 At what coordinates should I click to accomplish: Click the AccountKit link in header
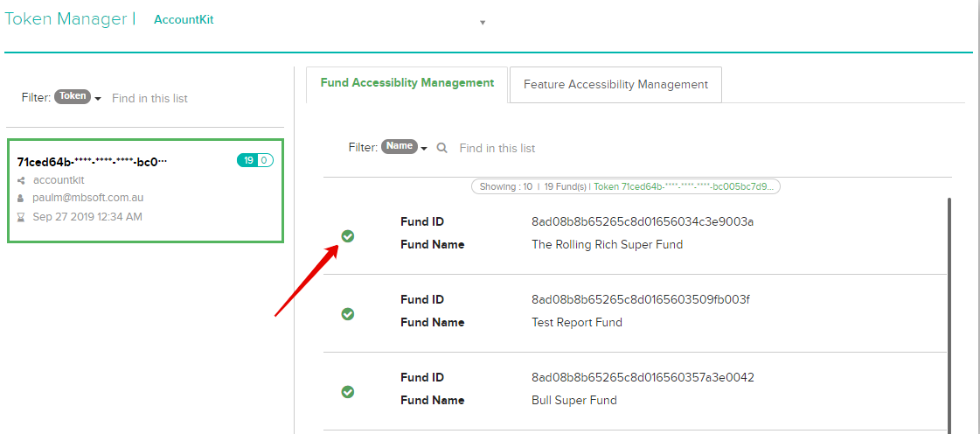point(184,20)
